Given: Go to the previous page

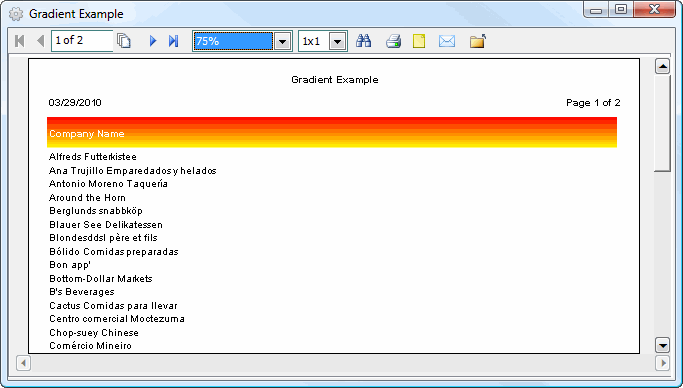Looking at the screenshot, I should [41, 41].
